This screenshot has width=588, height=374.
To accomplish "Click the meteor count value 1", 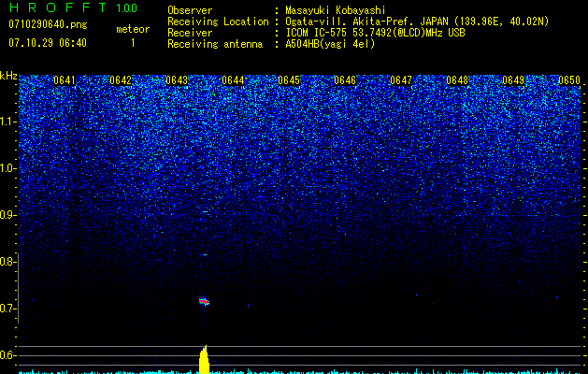I will [133, 43].
